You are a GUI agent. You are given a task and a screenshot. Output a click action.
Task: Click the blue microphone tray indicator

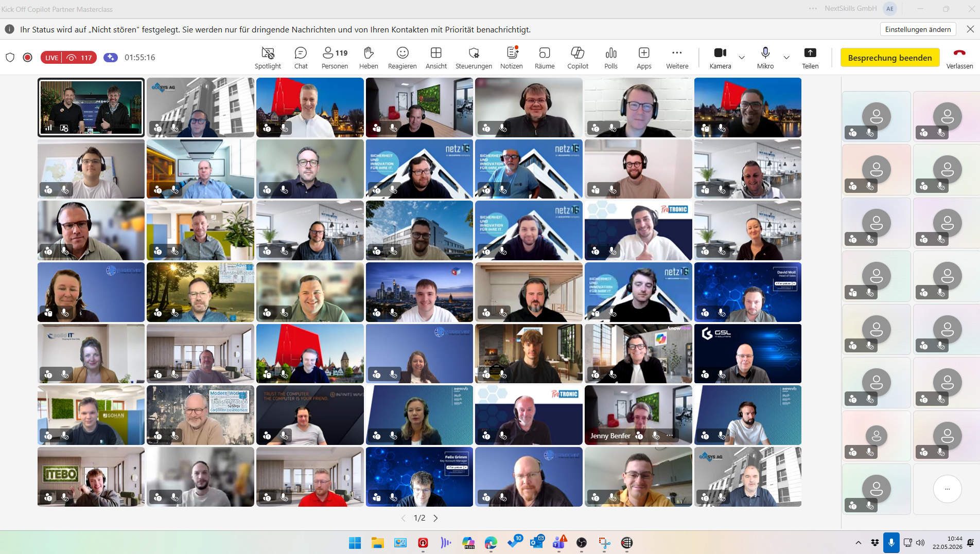click(x=891, y=543)
